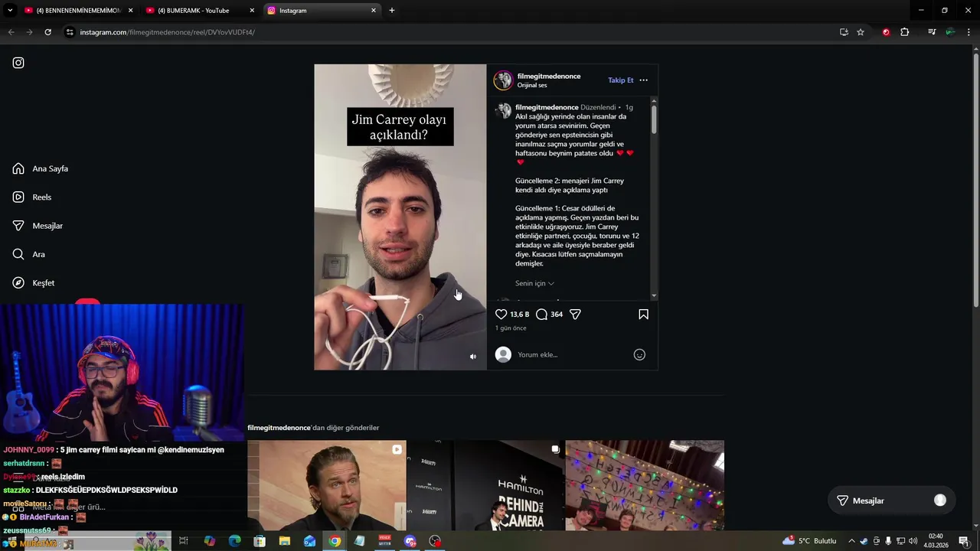
Task: Switch to the BUMERAMK YouTube tab
Action: coord(199,11)
